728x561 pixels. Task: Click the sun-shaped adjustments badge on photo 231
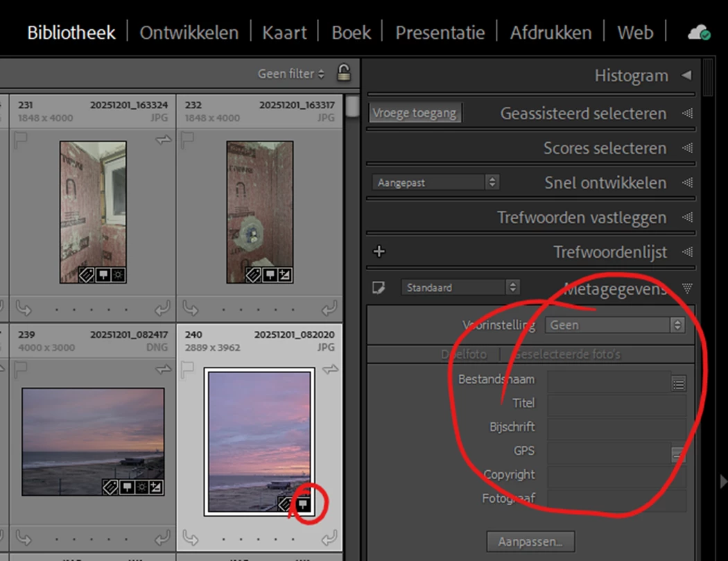coord(118,275)
